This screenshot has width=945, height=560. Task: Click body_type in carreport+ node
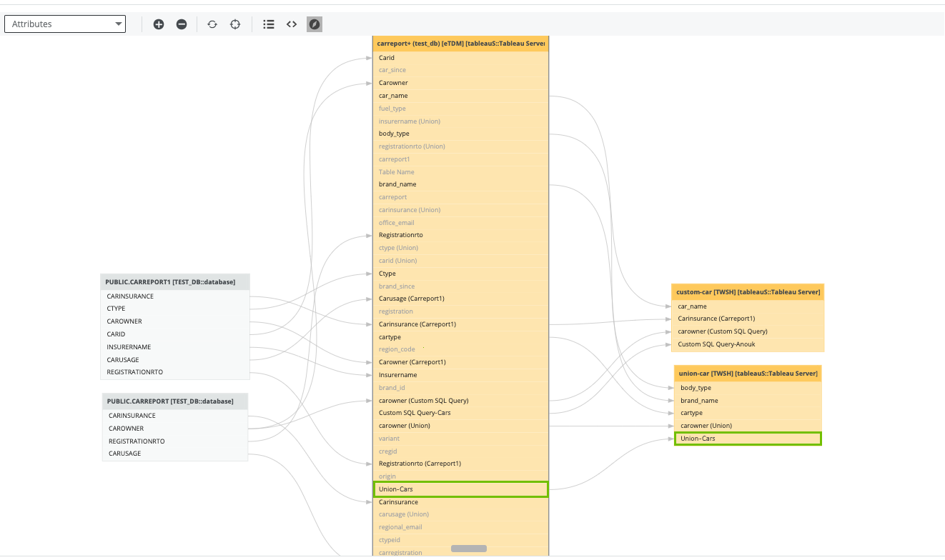[461, 134]
